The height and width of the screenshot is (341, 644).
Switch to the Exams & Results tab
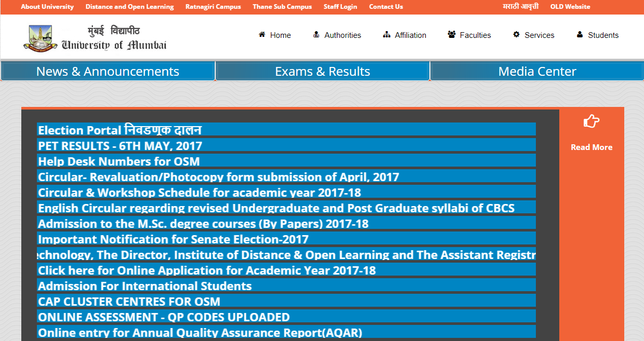point(322,71)
